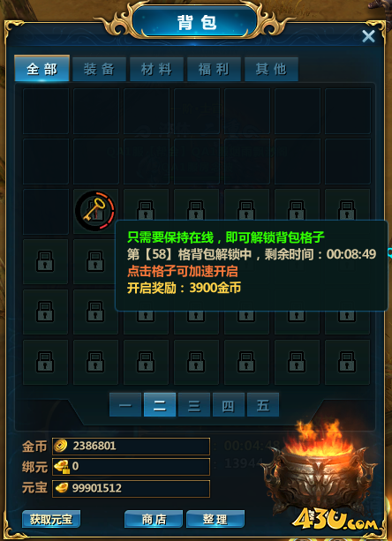This screenshot has width=392, height=541.
Task: Go to backpack page 一
Action: point(125,404)
